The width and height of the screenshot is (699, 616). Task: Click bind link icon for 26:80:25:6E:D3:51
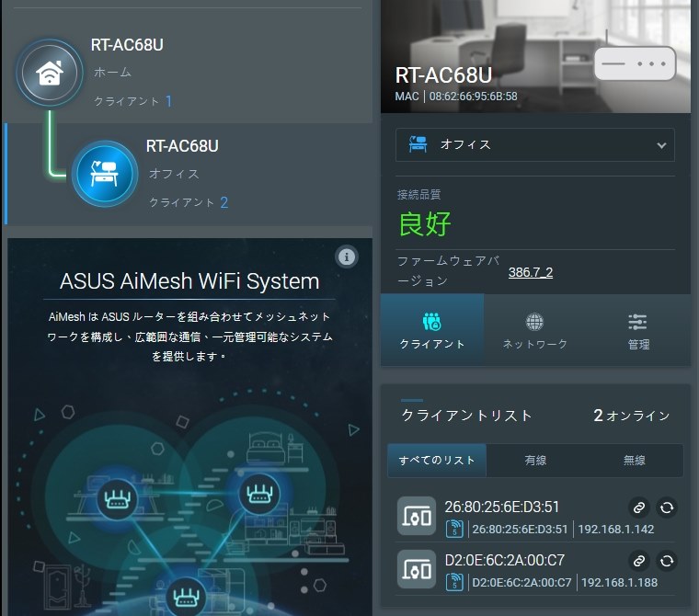point(639,508)
